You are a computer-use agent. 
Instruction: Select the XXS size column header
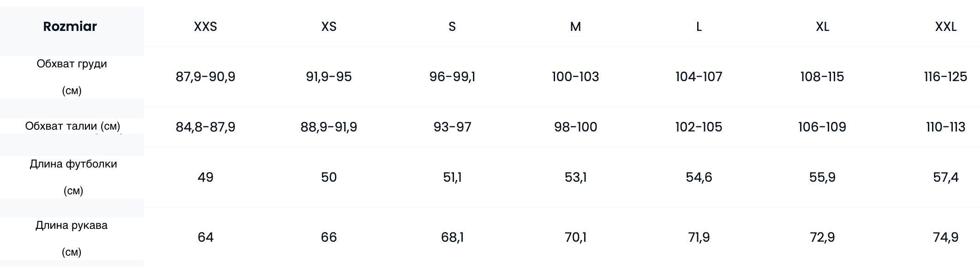tap(205, 27)
